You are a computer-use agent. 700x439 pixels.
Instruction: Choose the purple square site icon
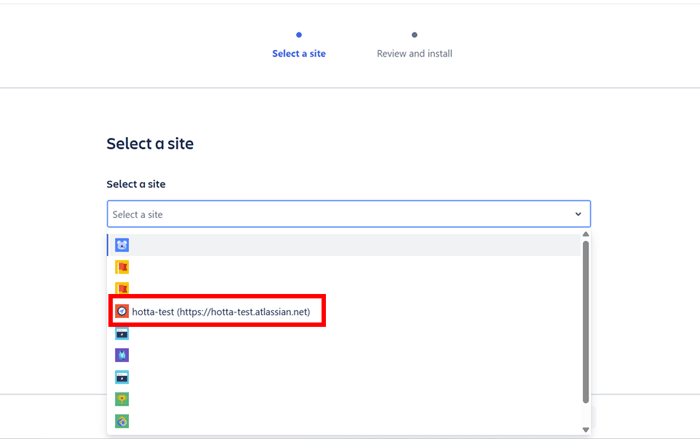point(122,355)
